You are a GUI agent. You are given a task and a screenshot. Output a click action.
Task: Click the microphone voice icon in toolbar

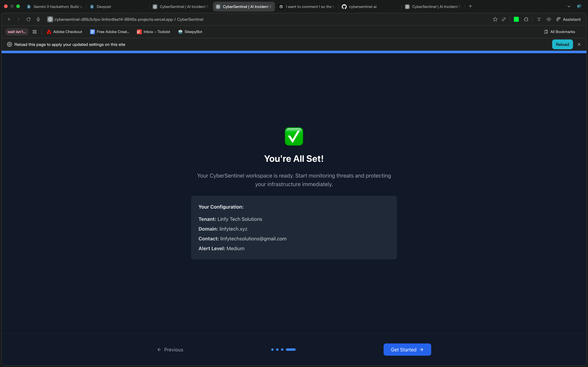[38, 19]
